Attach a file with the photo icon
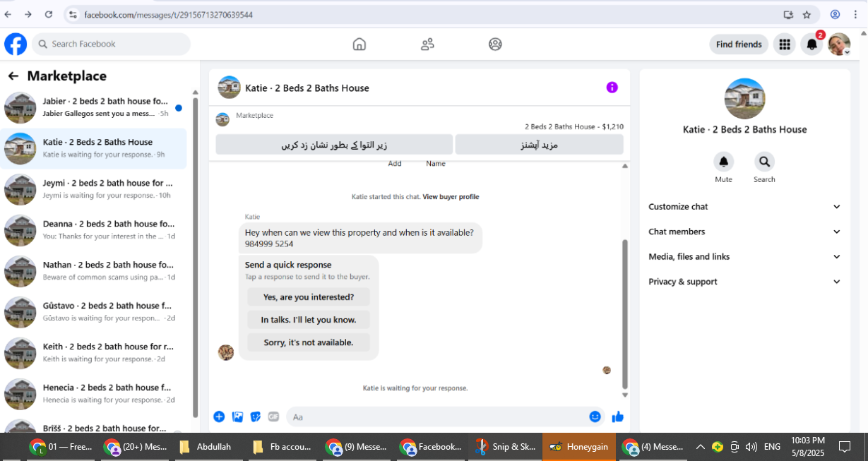This screenshot has height=461, width=868. click(237, 417)
